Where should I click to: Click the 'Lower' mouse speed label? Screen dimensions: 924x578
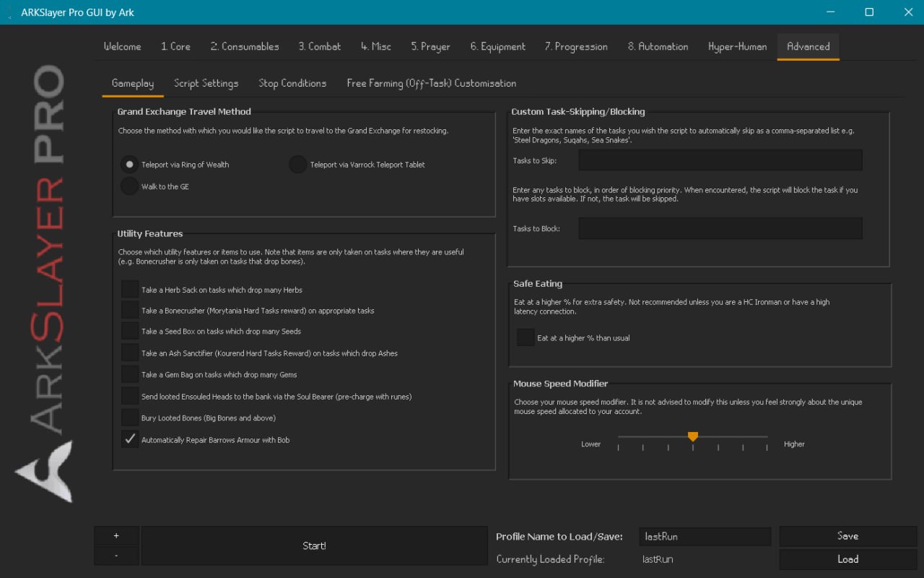click(x=591, y=444)
